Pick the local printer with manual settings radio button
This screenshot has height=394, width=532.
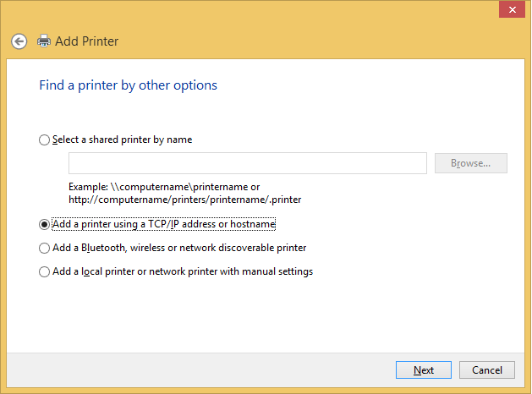(x=45, y=272)
